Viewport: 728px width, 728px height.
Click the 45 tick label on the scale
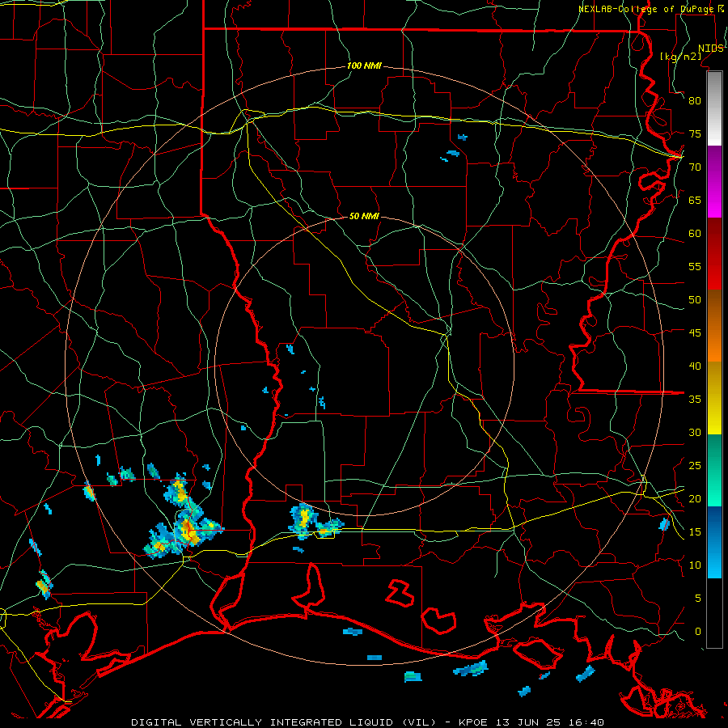(x=695, y=333)
